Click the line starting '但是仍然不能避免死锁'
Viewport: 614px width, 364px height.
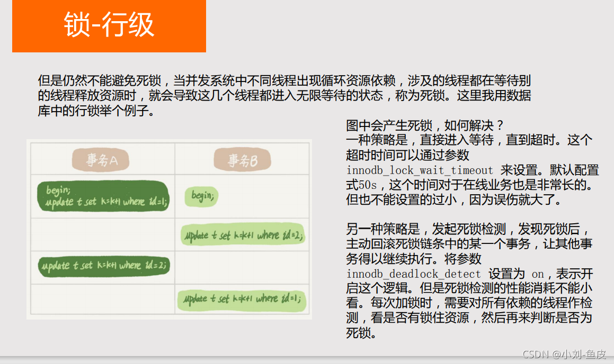click(x=284, y=80)
